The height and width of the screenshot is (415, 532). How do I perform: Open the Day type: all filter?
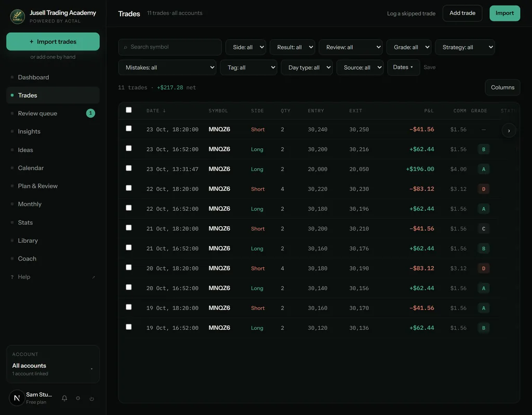[x=307, y=68]
